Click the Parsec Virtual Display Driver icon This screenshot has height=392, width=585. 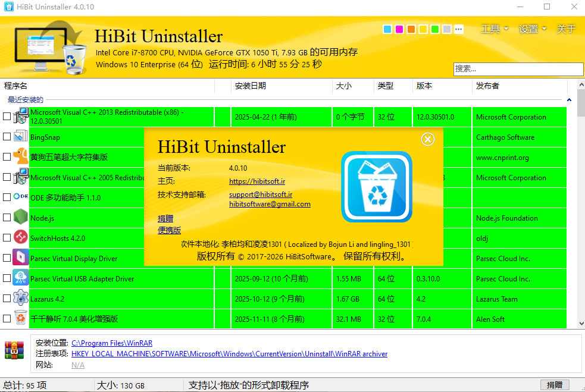coord(21,258)
